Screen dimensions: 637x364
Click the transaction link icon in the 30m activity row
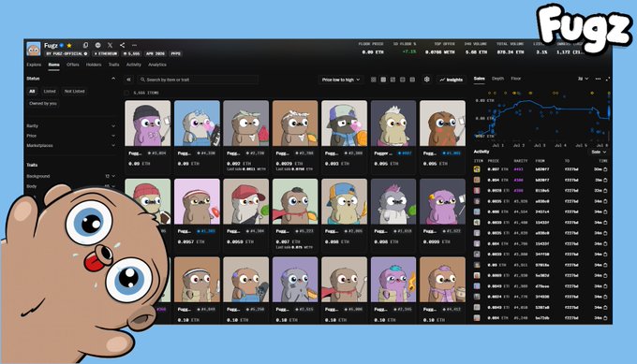click(605, 169)
